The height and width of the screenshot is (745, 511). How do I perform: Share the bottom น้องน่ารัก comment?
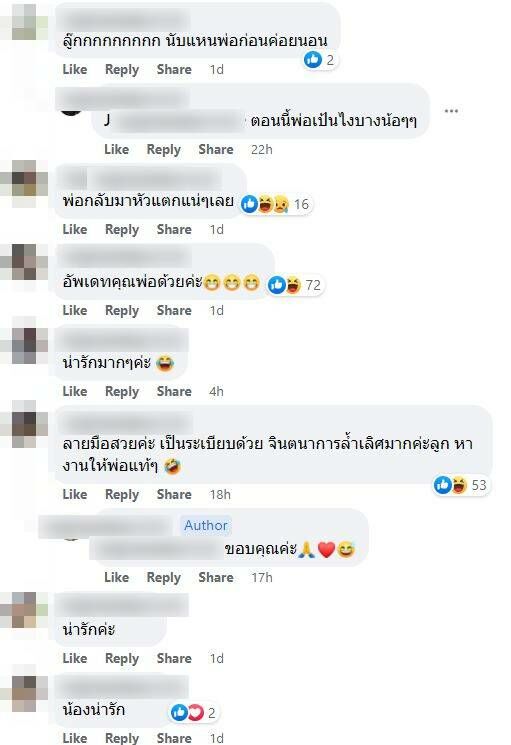(174, 738)
